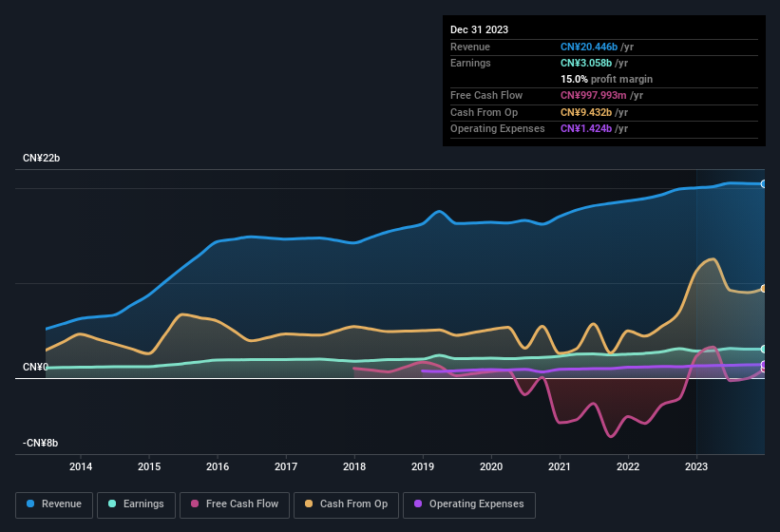Click the CN¥22b y-axis label

(x=42, y=158)
